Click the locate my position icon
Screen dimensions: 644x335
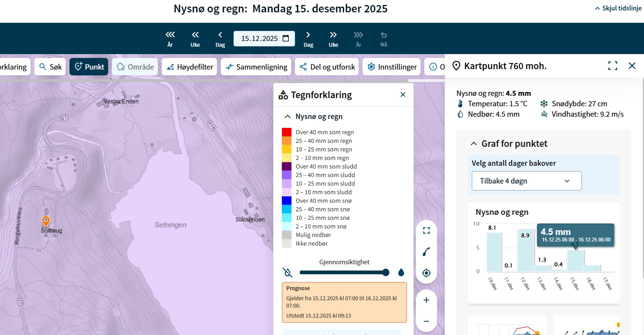(x=426, y=273)
